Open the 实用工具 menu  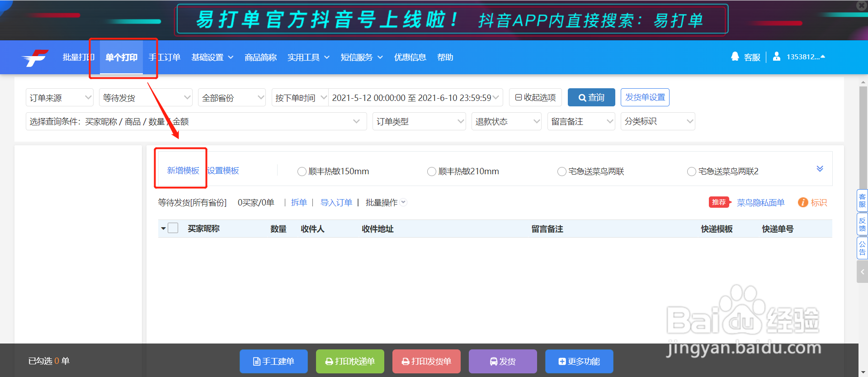tap(308, 57)
